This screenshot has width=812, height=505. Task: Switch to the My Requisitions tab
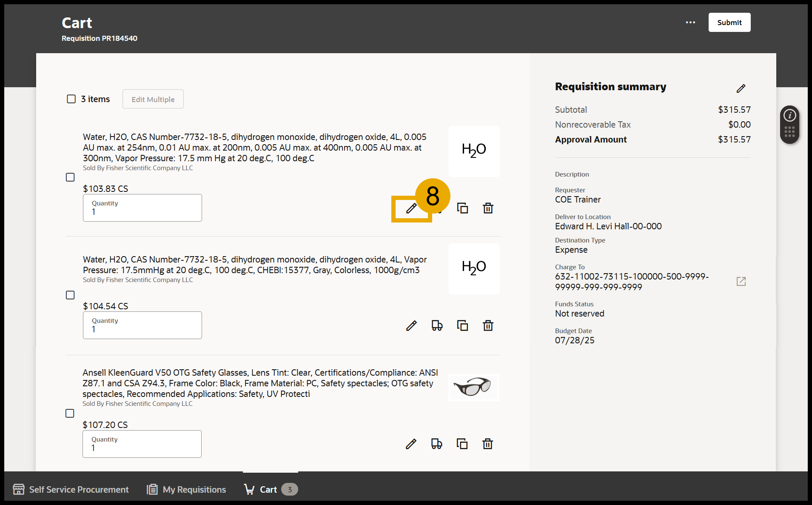[186, 489]
